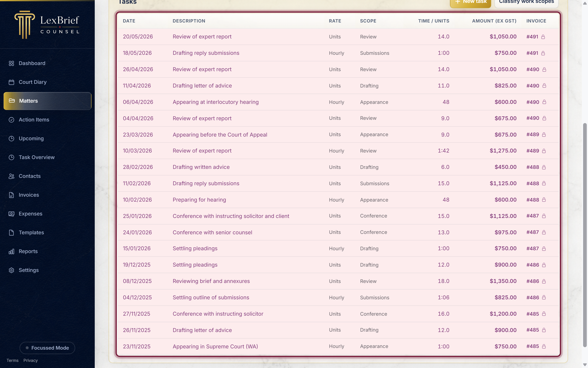Click the $1,200.00 amount

tap(503, 314)
